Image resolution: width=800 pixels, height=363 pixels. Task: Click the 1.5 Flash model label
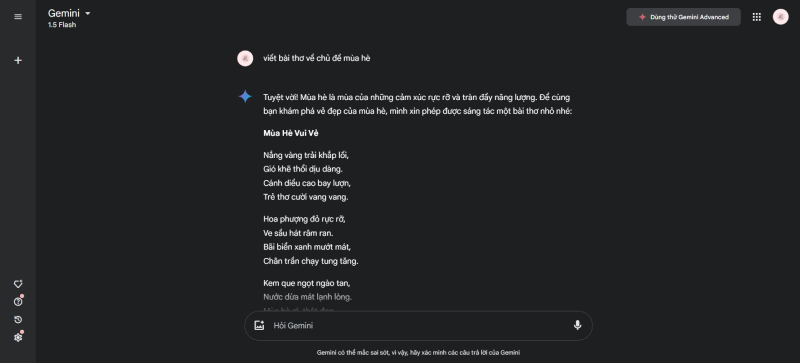(62, 25)
